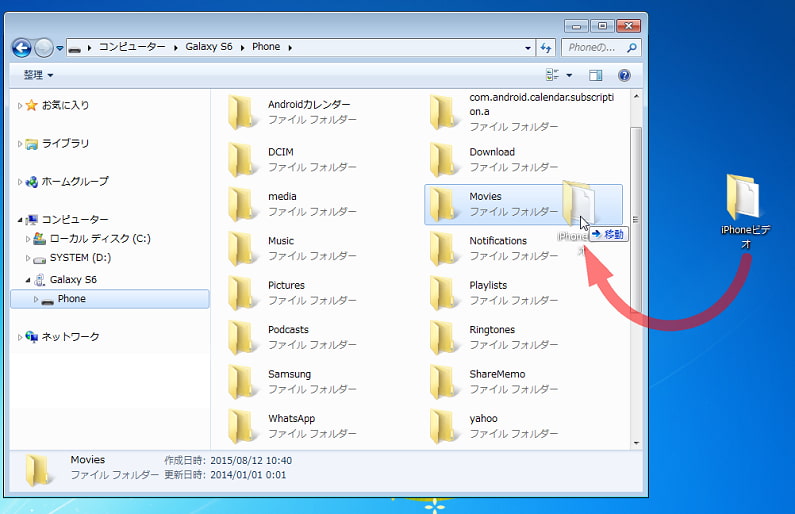Screen dimensions: 795x514
Task: Select the Movies folder icon
Action: pyautogui.click(x=443, y=204)
